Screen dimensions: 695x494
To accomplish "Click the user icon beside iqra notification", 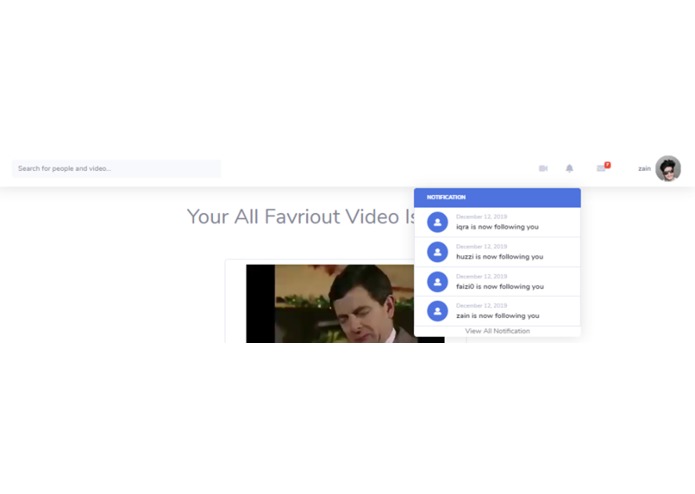I will coord(437,222).
